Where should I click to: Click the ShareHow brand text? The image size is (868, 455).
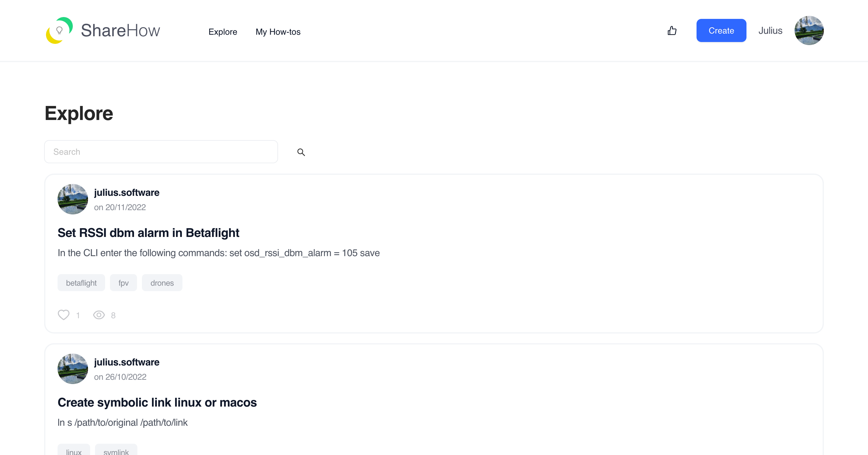click(x=120, y=30)
